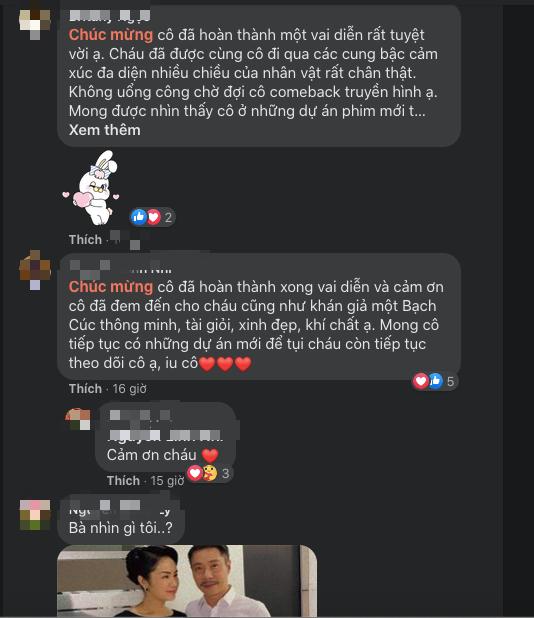Open avatar of the Cảm ơn cháu reply
Screen dimensions: 534x618
(78, 419)
